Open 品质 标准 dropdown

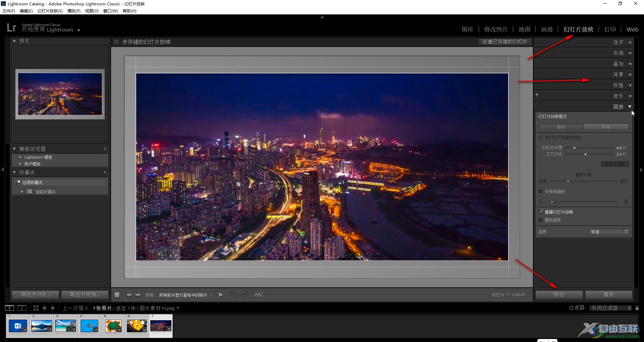(x=609, y=232)
